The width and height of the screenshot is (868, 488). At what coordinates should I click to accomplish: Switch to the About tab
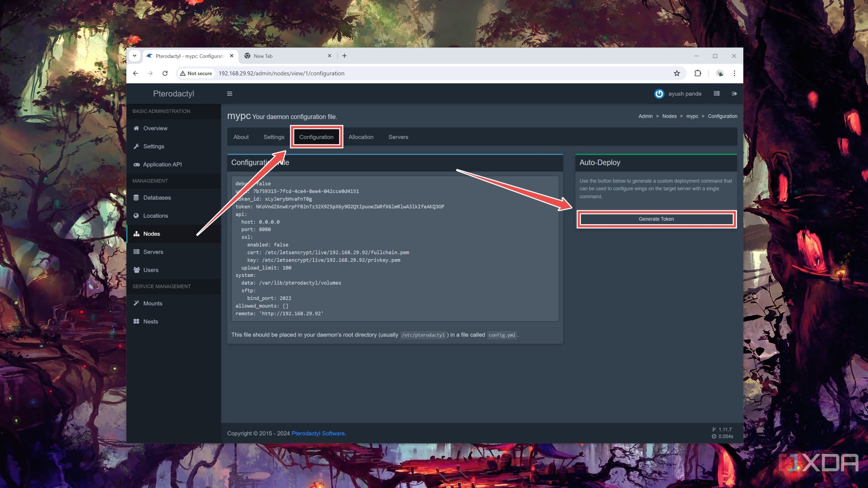point(241,137)
